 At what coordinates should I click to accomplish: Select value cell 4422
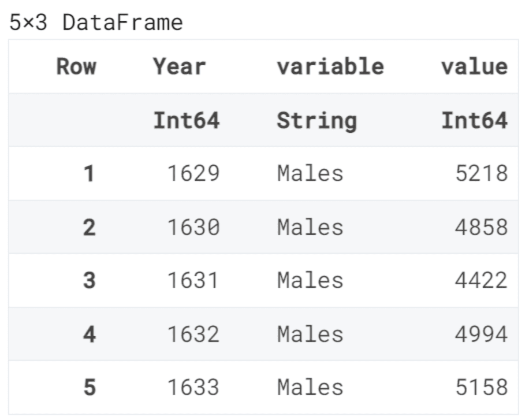[481, 281]
